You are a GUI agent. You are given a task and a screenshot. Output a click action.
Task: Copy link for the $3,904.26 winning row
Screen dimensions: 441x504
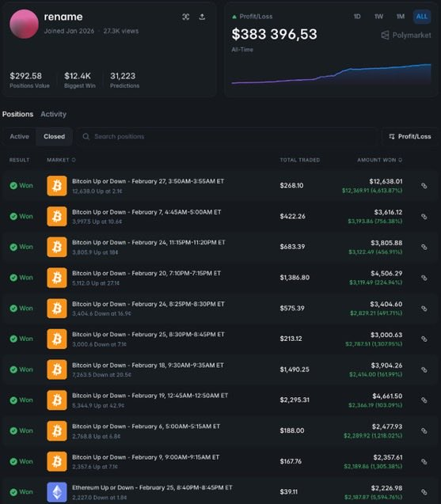click(x=424, y=369)
